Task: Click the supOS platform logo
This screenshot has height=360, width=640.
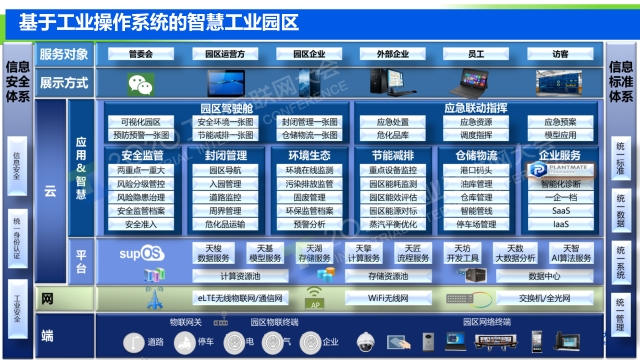Action: coord(142,253)
